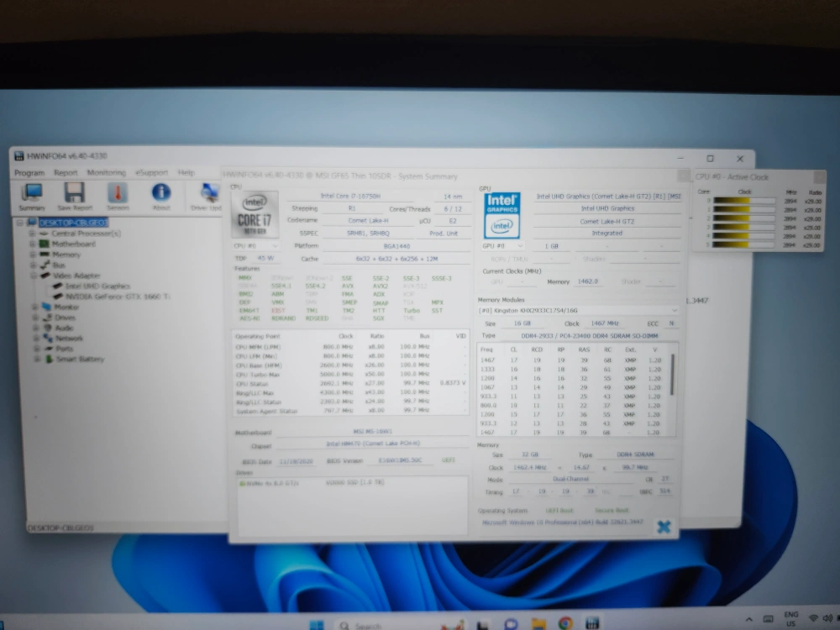Click the "MSI MS-16W1" motherboard value

click(x=372, y=431)
